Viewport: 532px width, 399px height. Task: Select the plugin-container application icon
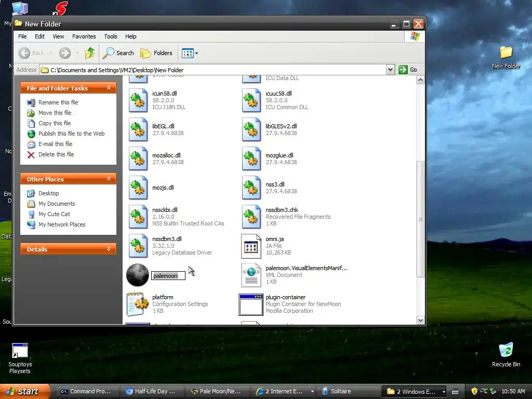(x=251, y=304)
